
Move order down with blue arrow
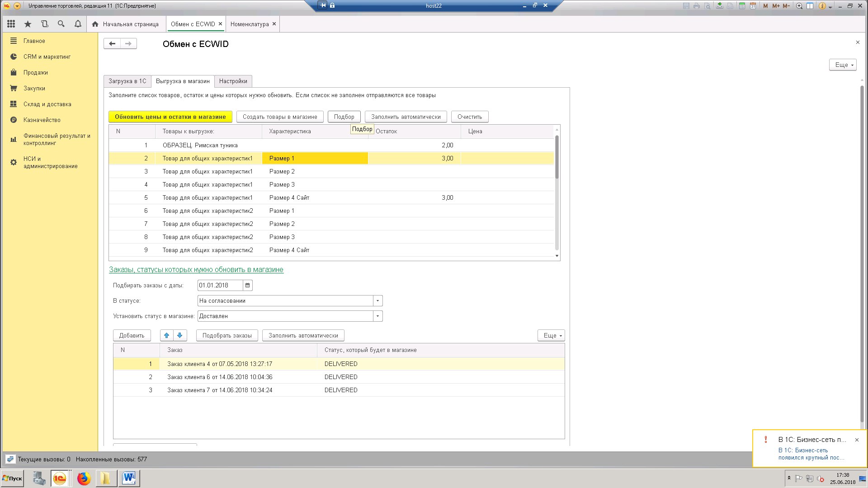pos(180,335)
